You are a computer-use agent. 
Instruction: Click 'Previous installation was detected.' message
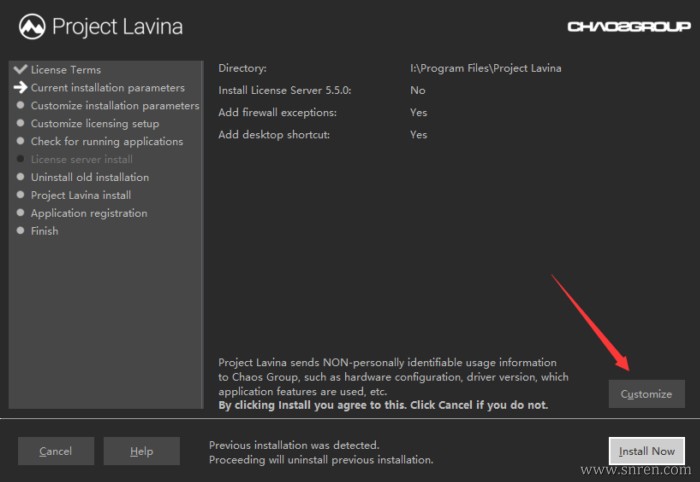[x=294, y=445]
